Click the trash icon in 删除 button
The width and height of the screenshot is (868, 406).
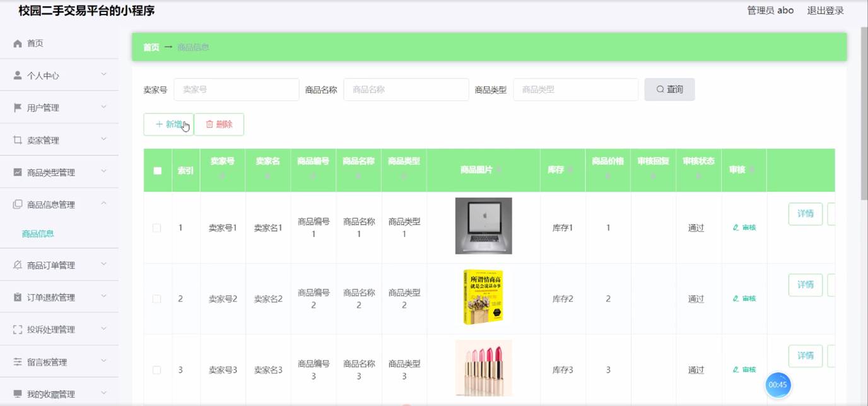pos(209,124)
